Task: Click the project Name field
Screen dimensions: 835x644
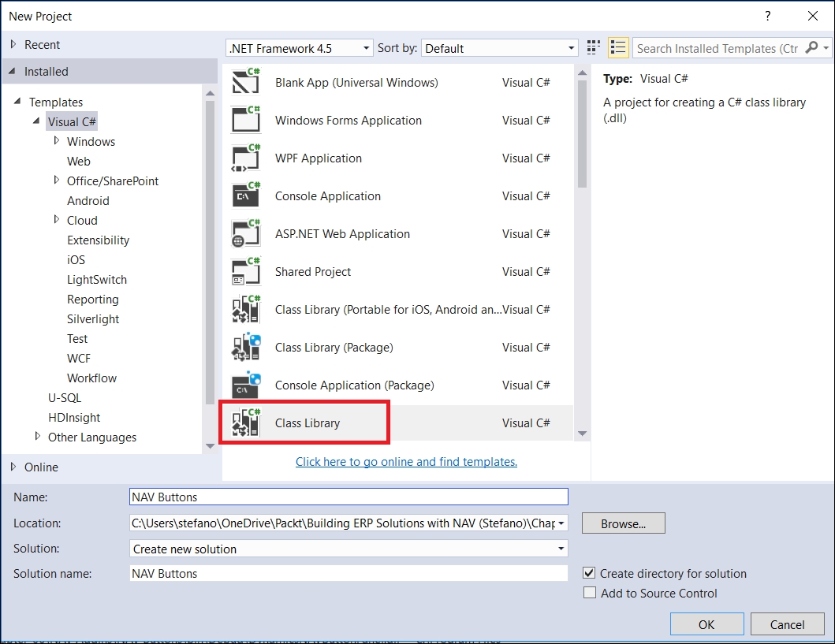Action: pyautogui.click(x=349, y=497)
